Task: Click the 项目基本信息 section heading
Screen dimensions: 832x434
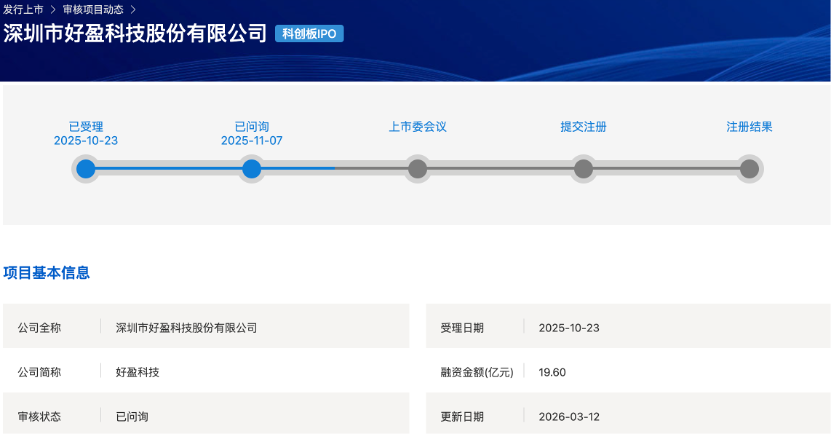Action: 47,272
